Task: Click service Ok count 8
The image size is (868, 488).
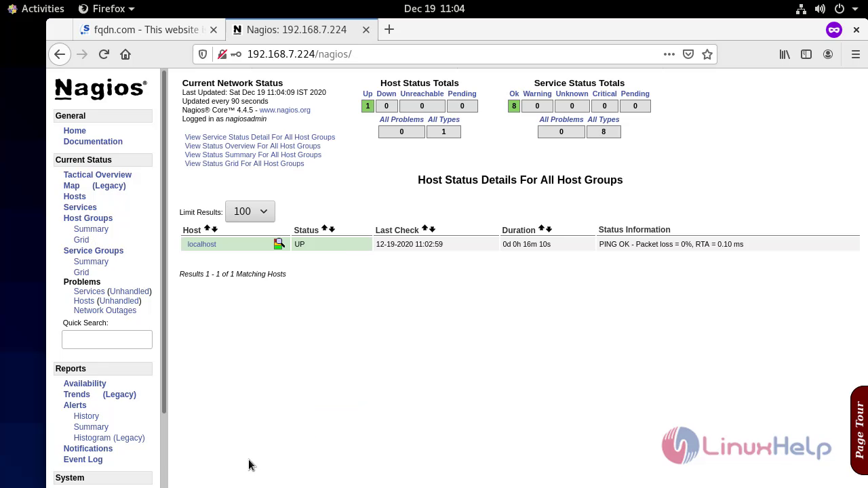Action: (514, 106)
